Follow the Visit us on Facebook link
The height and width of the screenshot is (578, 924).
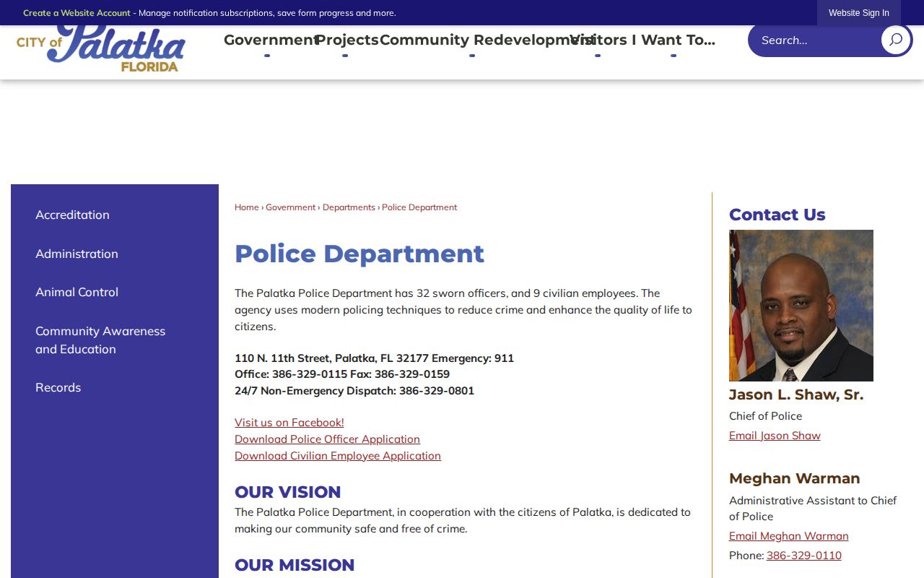coord(289,423)
